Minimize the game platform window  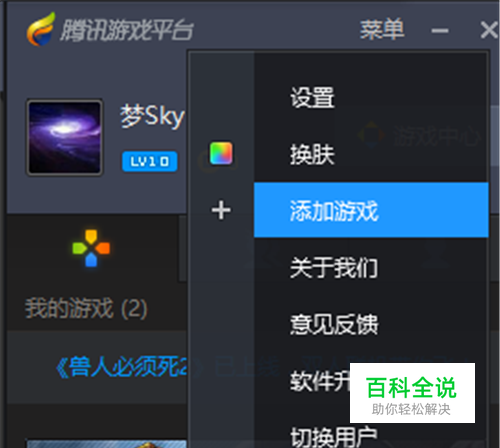pos(440,31)
